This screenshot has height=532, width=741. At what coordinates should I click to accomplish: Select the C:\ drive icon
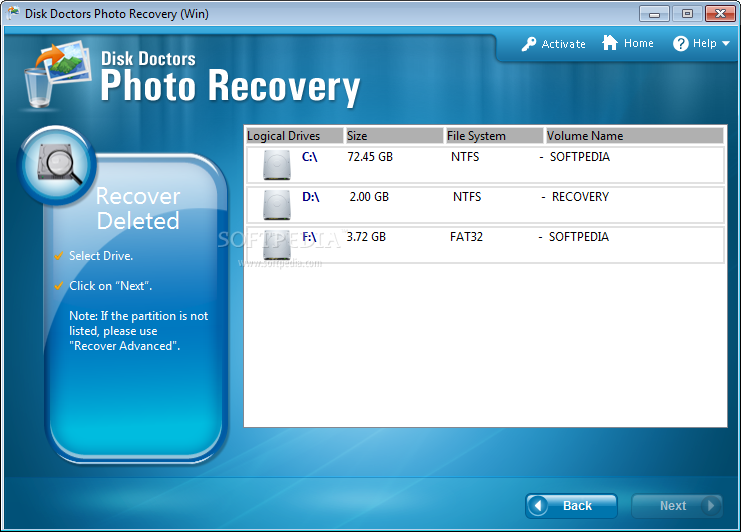pos(276,164)
